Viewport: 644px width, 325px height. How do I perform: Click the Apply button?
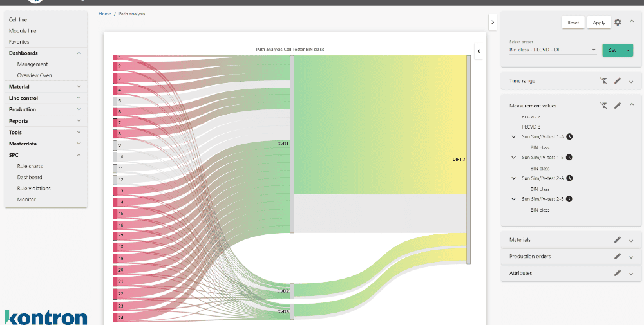pos(599,23)
